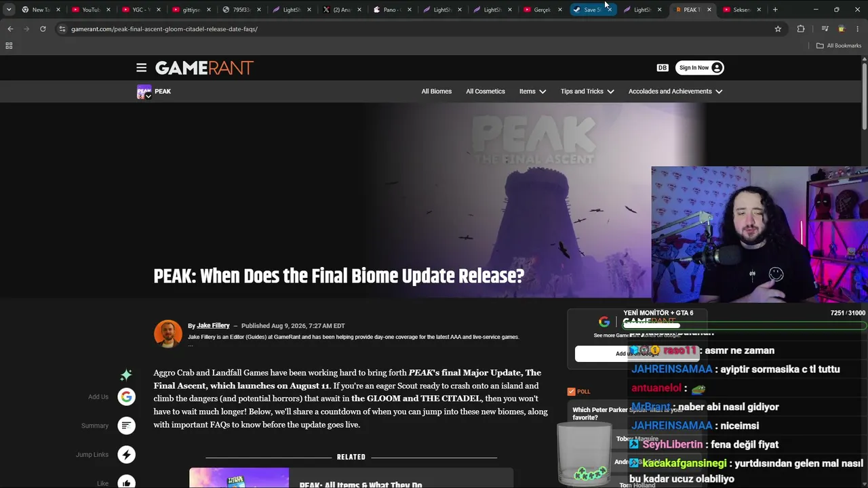
Task: Reload the GameRant page
Action: click(43, 29)
